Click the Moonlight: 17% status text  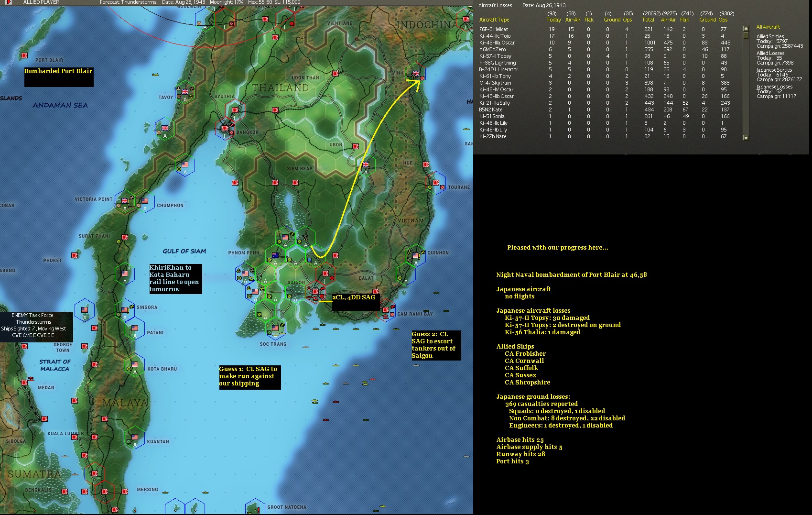(x=226, y=2)
